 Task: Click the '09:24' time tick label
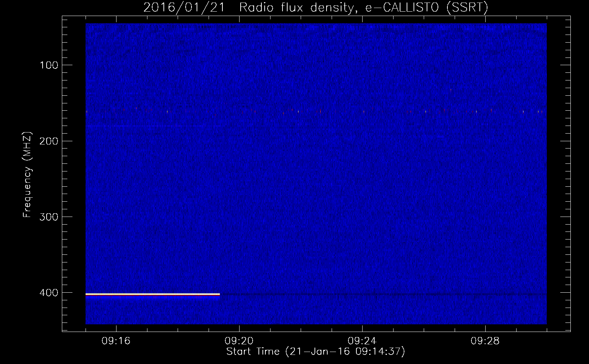[362, 341]
